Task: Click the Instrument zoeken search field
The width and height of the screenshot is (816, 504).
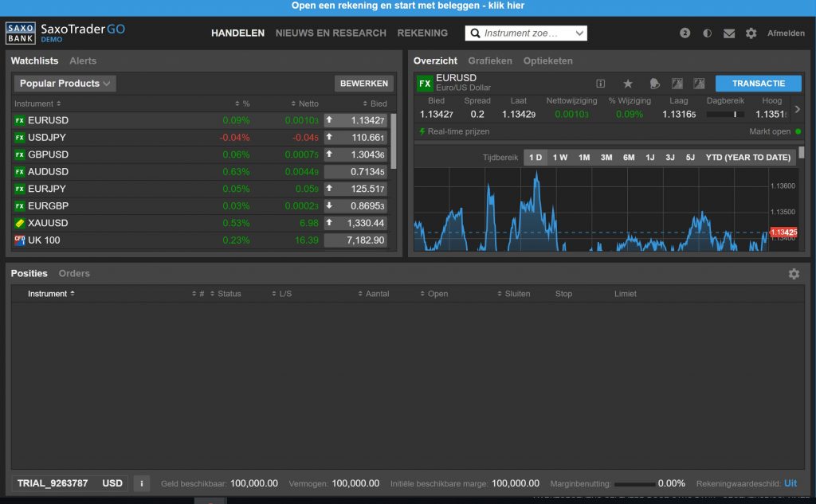Action: tap(526, 33)
